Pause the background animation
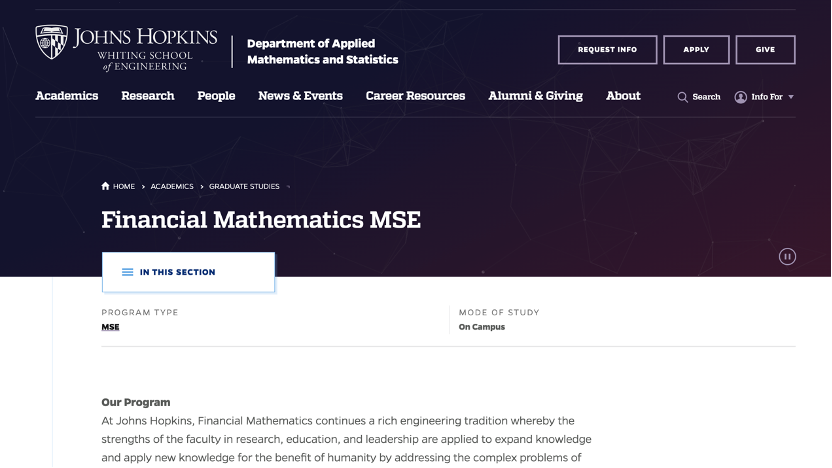The width and height of the screenshot is (832, 468). 787,257
